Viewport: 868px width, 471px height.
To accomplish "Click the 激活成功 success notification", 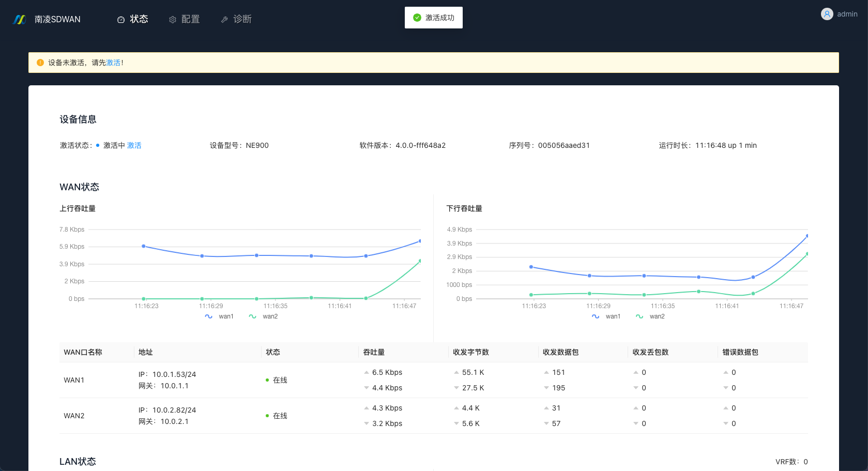I will (434, 18).
